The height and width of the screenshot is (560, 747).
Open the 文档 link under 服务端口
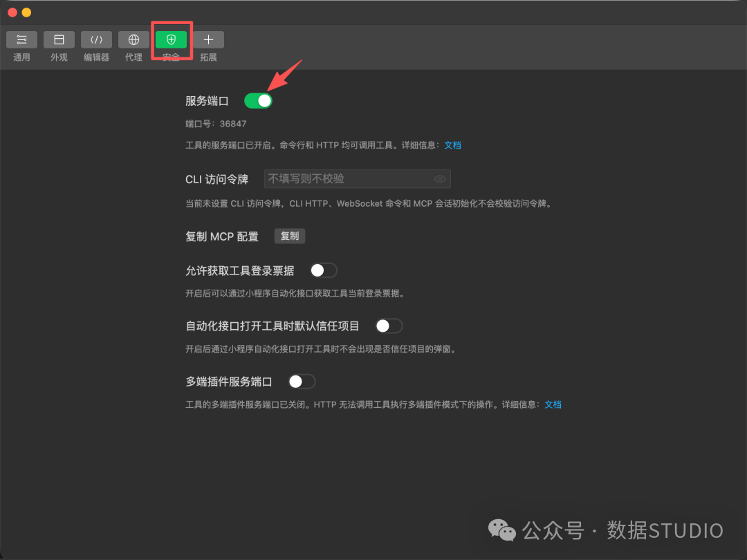[x=452, y=145]
